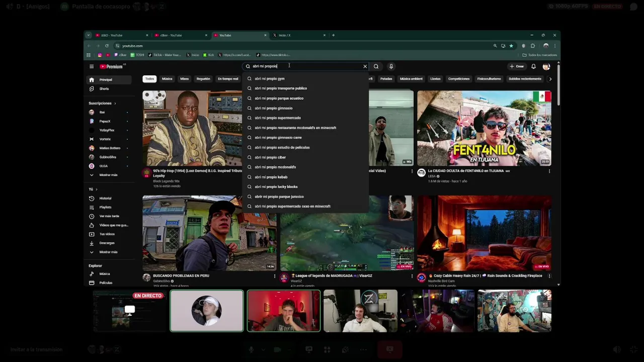This screenshot has height=362, width=644.
Task: Select the En tiempo real filter chip
Action: pyautogui.click(x=228, y=79)
